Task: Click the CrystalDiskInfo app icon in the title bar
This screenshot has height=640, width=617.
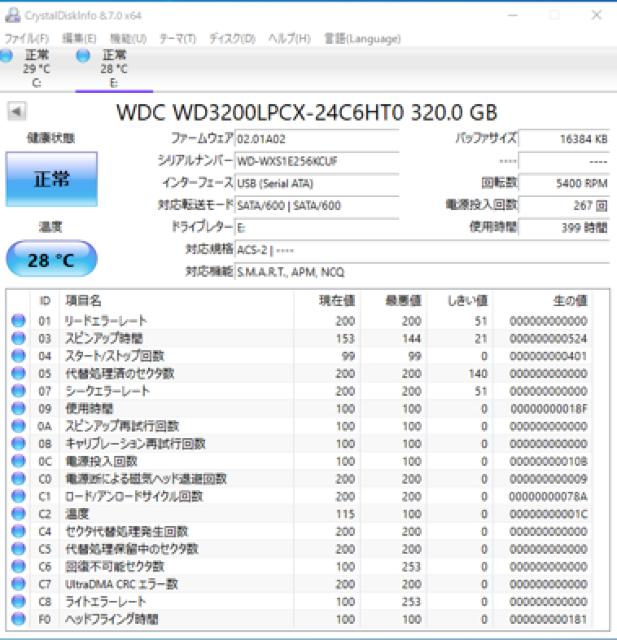Action: point(13,16)
